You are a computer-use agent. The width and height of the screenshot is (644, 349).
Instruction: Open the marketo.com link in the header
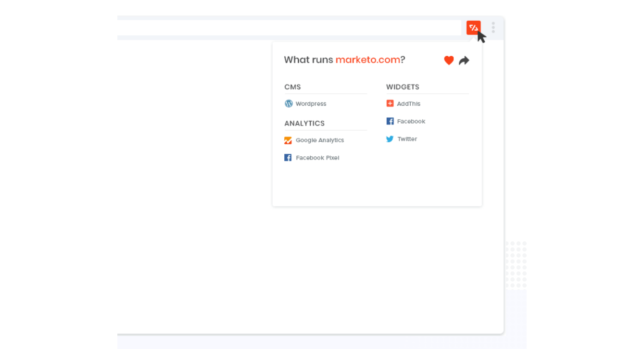pos(368,60)
